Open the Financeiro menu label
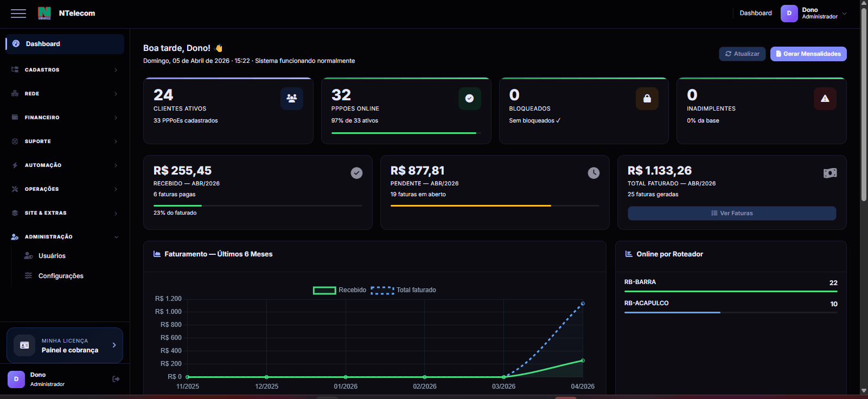Image resolution: width=868 pixels, height=399 pixels. (x=42, y=118)
